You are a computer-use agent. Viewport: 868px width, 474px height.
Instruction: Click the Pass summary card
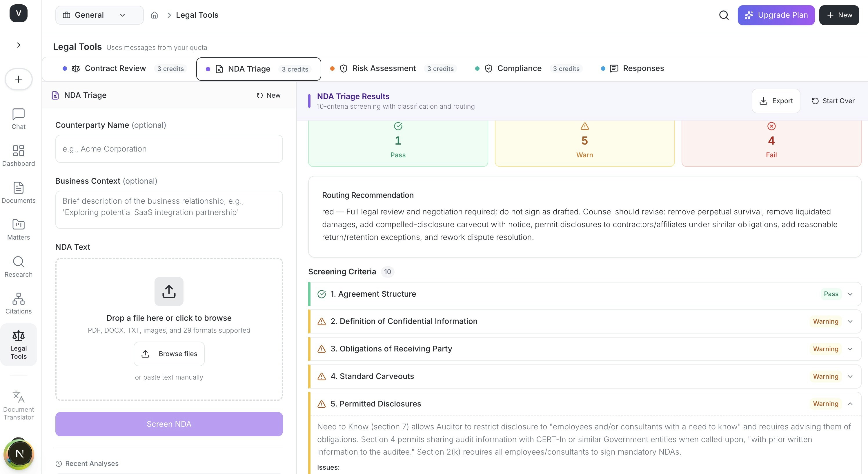pos(398,143)
